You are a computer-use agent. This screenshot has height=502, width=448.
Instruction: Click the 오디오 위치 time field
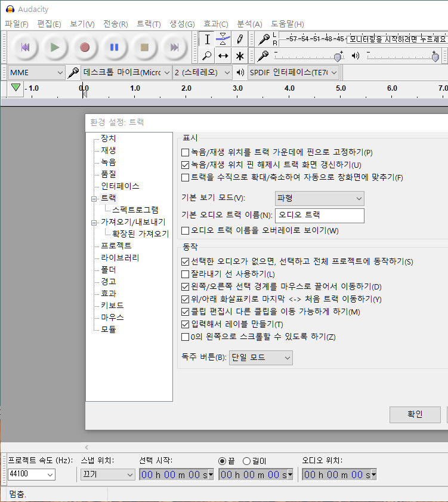point(339,475)
